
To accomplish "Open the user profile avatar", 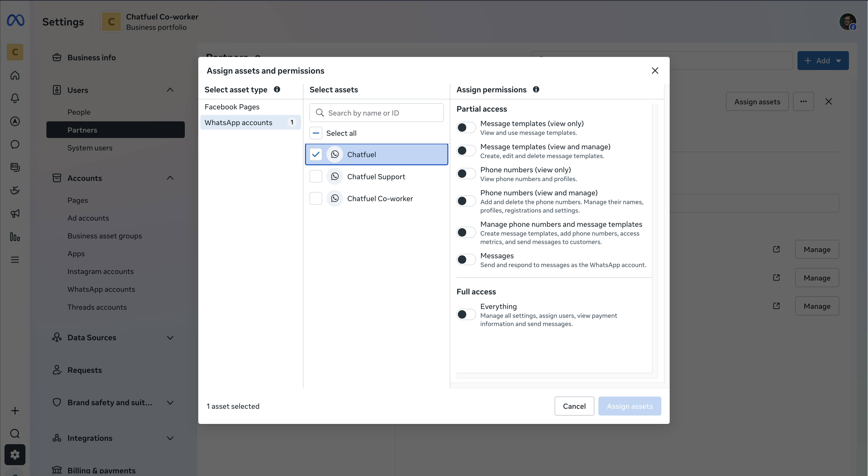I will click(x=848, y=22).
